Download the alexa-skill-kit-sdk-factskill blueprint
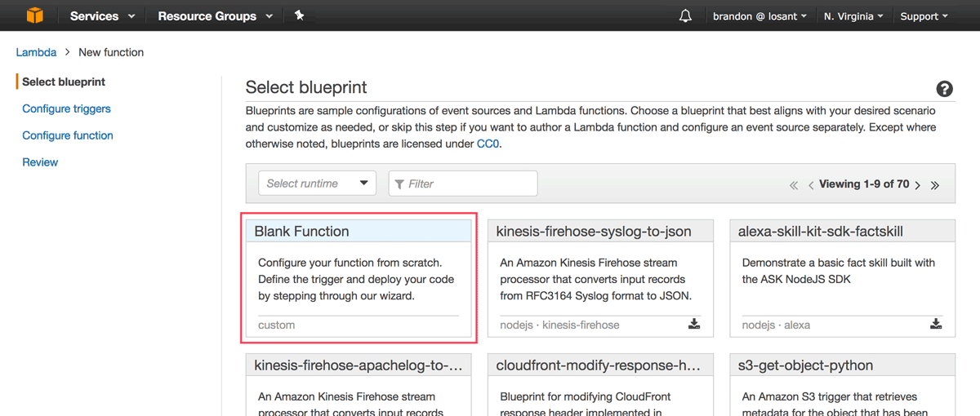Image resolution: width=980 pixels, height=416 pixels. 936,324
